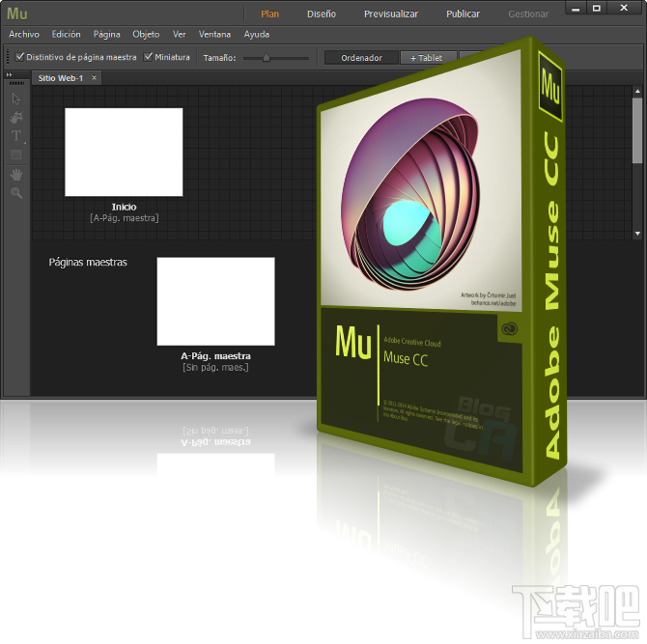Toggle Distintivo de página maestra checkbox
647x644 pixels.
(19, 57)
